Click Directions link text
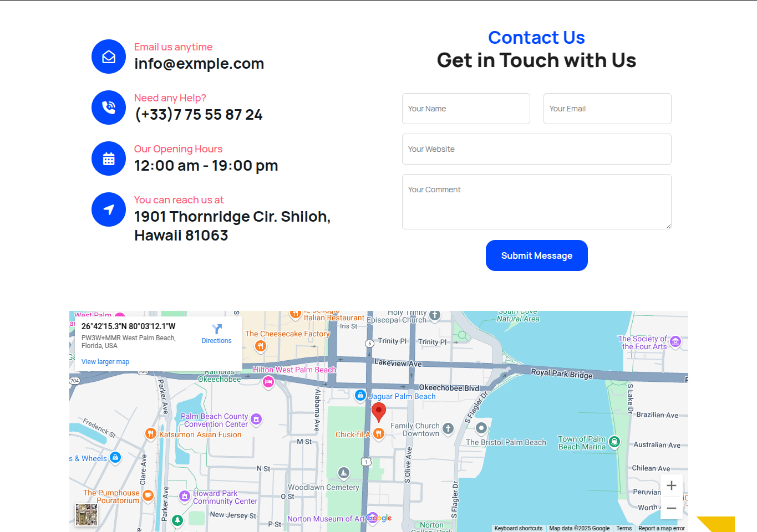Image resolution: width=757 pixels, height=532 pixels. pos(217,341)
